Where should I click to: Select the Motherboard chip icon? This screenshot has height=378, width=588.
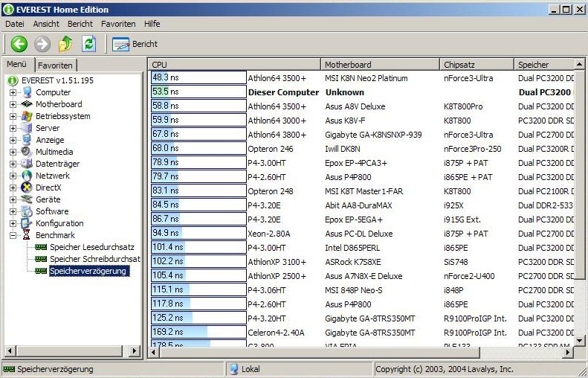(x=27, y=104)
